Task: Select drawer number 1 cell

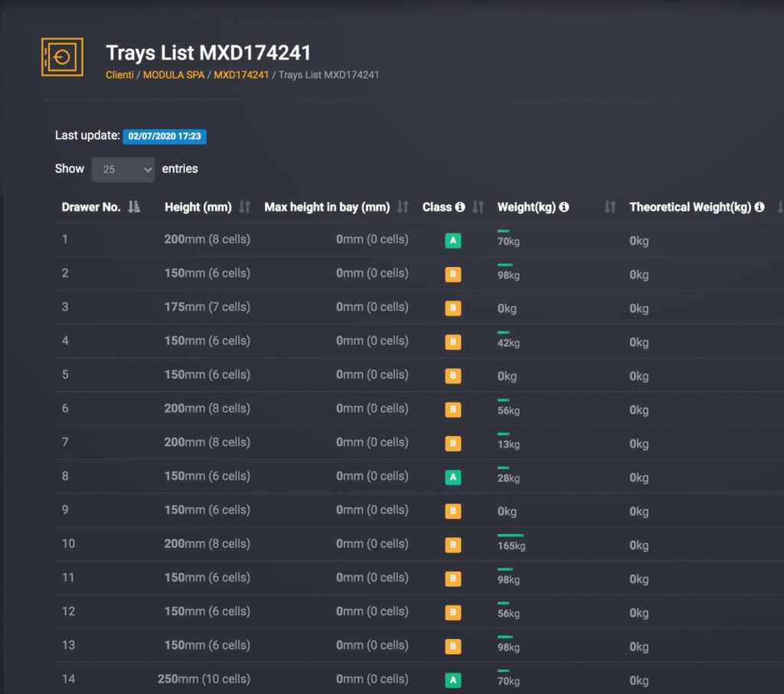Action: pos(65,239)
